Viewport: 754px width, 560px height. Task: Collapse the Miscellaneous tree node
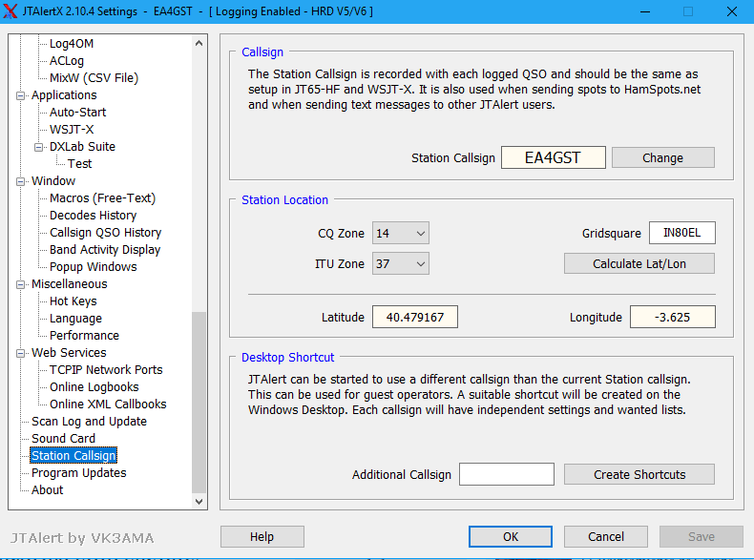[x=20, y=284]
